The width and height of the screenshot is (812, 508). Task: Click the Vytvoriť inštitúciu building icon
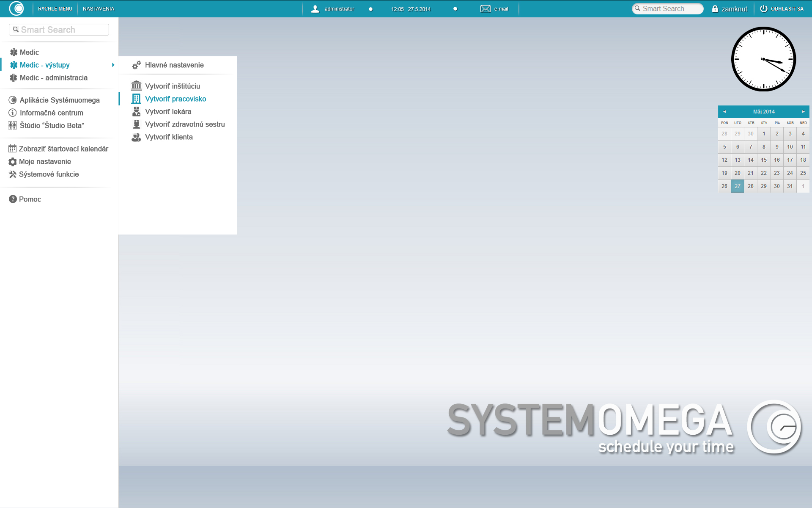(136, 86)
